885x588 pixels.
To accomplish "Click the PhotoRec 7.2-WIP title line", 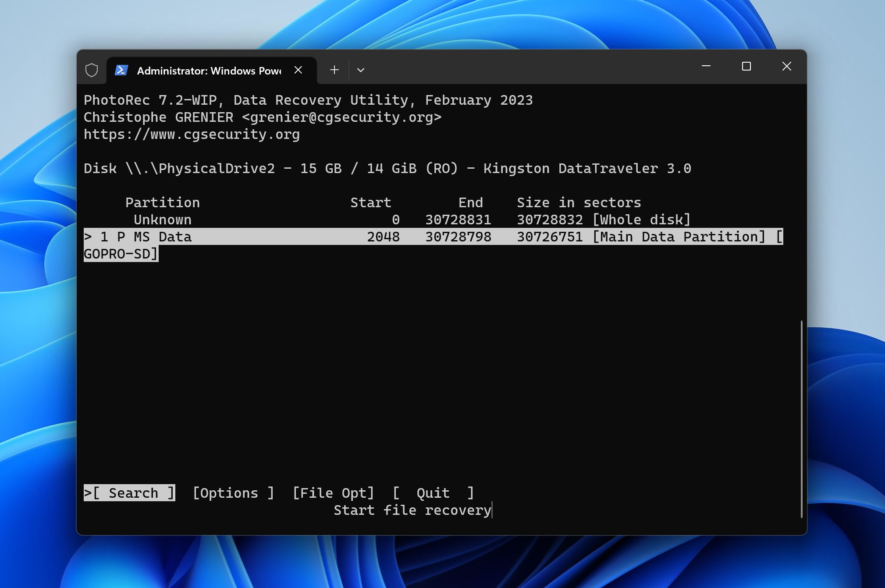I will (x=308, y=100).
